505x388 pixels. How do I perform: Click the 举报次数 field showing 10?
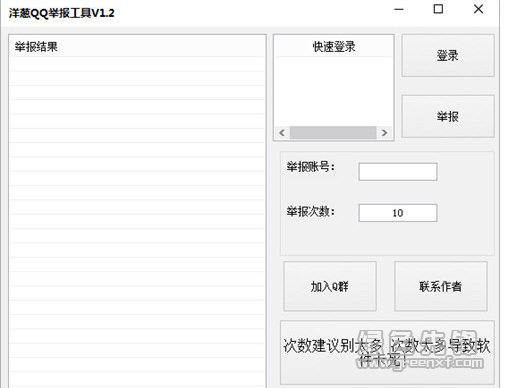[398, 213]
